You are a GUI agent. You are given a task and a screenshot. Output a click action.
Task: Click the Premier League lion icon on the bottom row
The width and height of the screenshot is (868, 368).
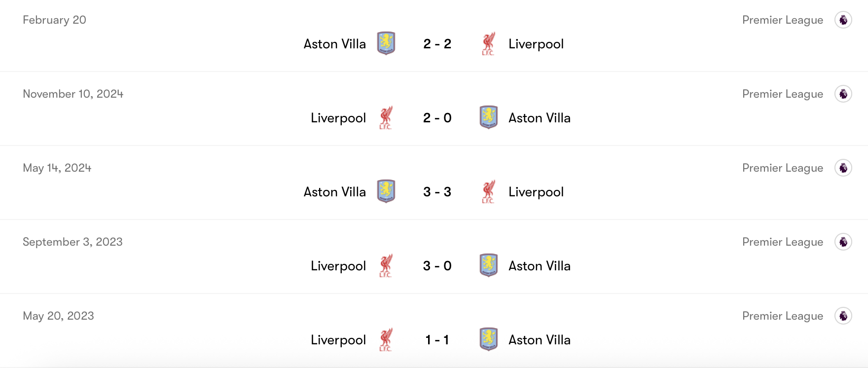tap(844, 315)
